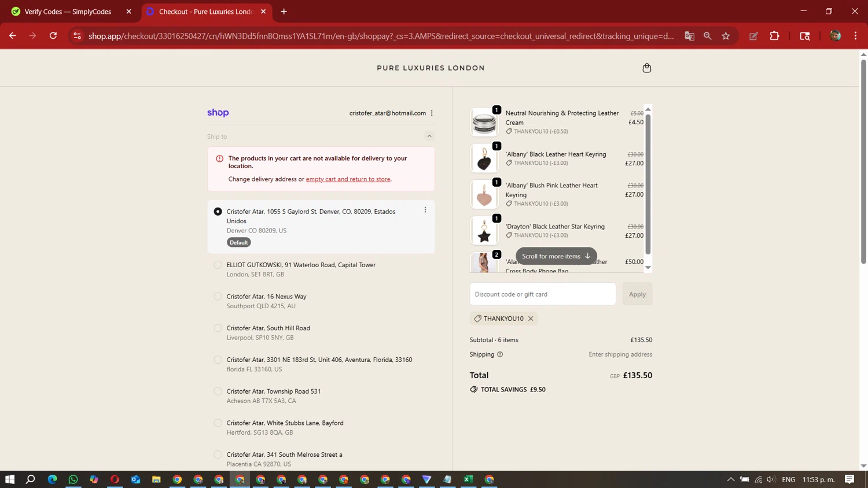
Task: Click the Shop logo
Action: point(218,113)
